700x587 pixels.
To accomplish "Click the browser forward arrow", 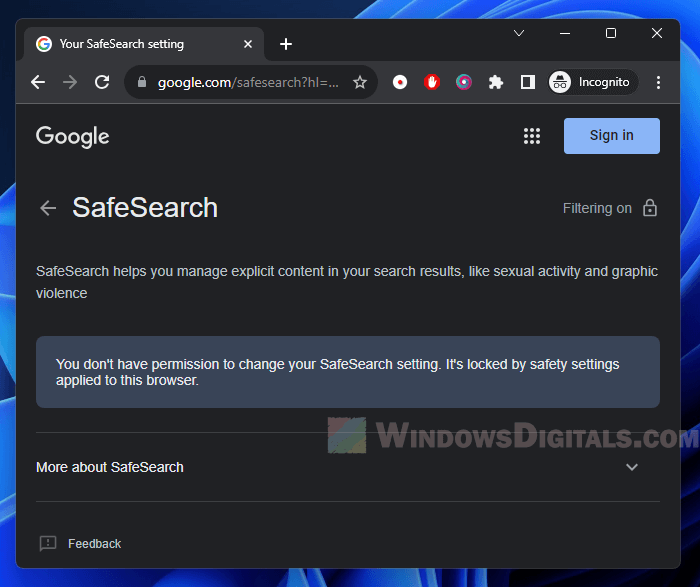I will 70,82.
